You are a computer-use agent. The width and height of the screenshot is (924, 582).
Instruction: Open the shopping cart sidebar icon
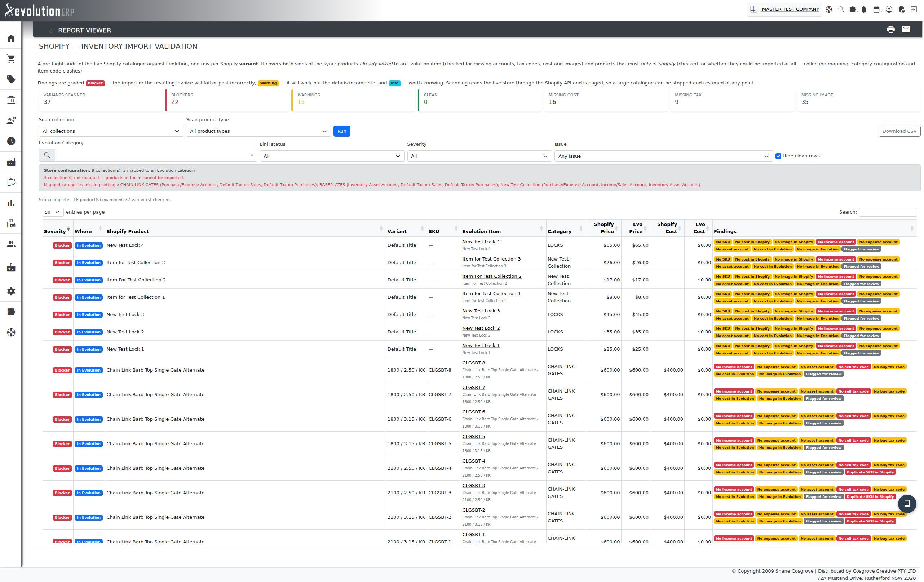(x=11, y=59)
